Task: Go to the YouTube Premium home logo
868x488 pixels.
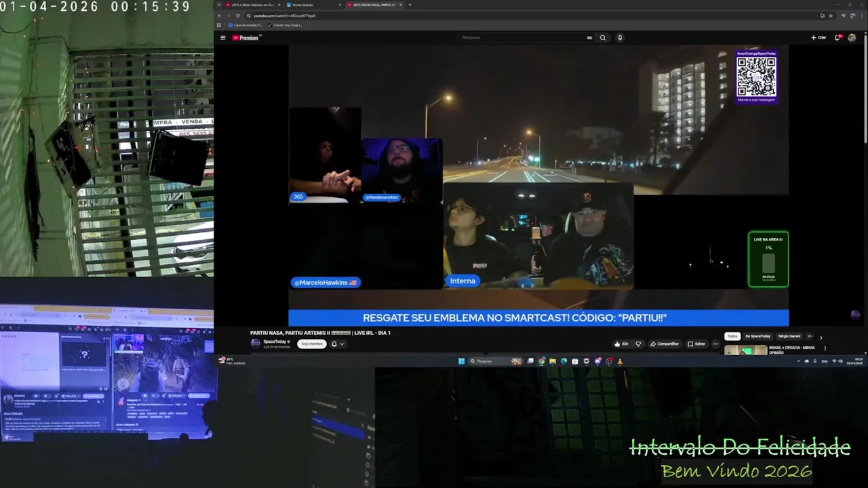Action: (245, 38)
